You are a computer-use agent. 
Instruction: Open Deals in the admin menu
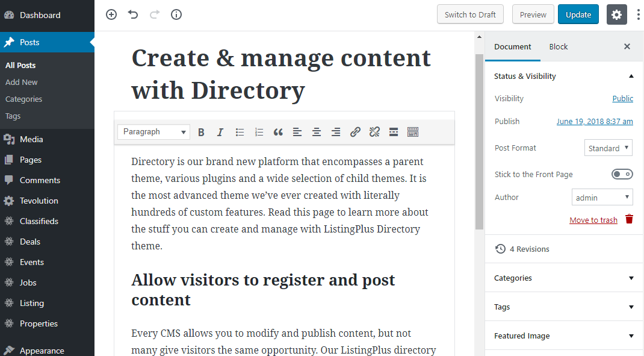tap(47, 242)
